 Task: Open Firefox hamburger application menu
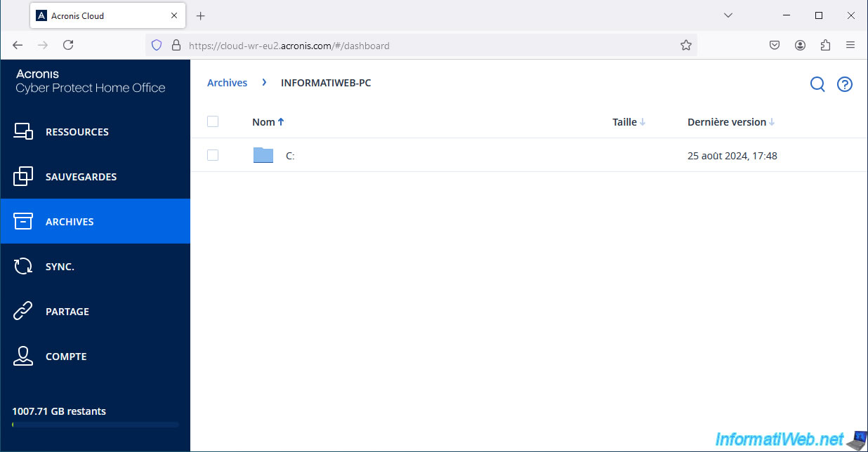coord(850,45)
